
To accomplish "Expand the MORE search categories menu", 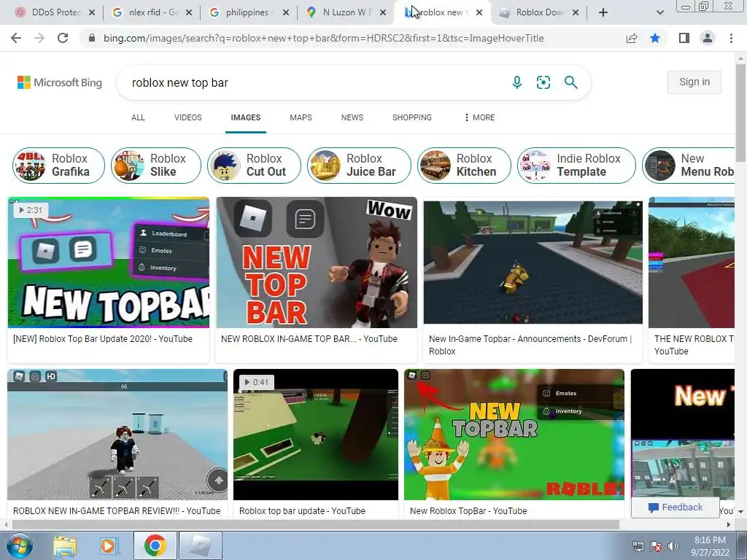I will [x=480, y=117].
